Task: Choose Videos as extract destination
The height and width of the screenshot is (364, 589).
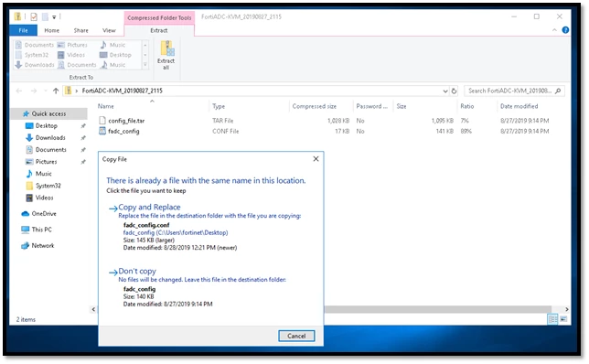Action: pyautogui.click(x=71, y=55)
